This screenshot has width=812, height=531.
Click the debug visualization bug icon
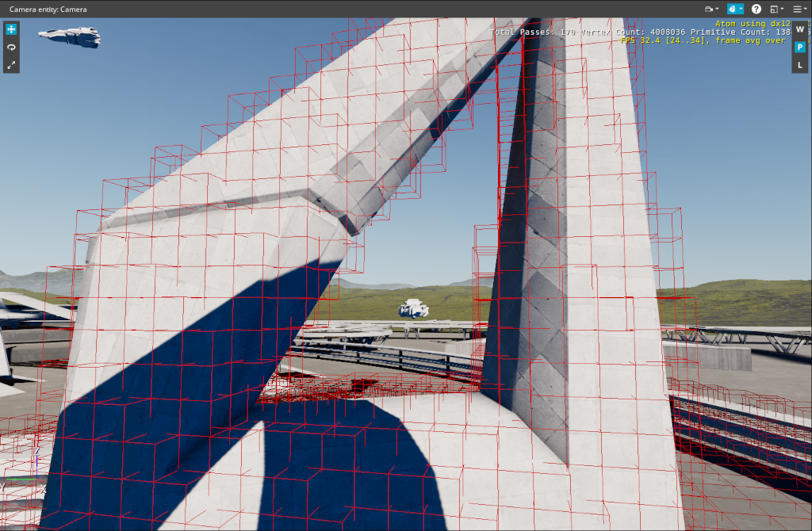(732, 9)
